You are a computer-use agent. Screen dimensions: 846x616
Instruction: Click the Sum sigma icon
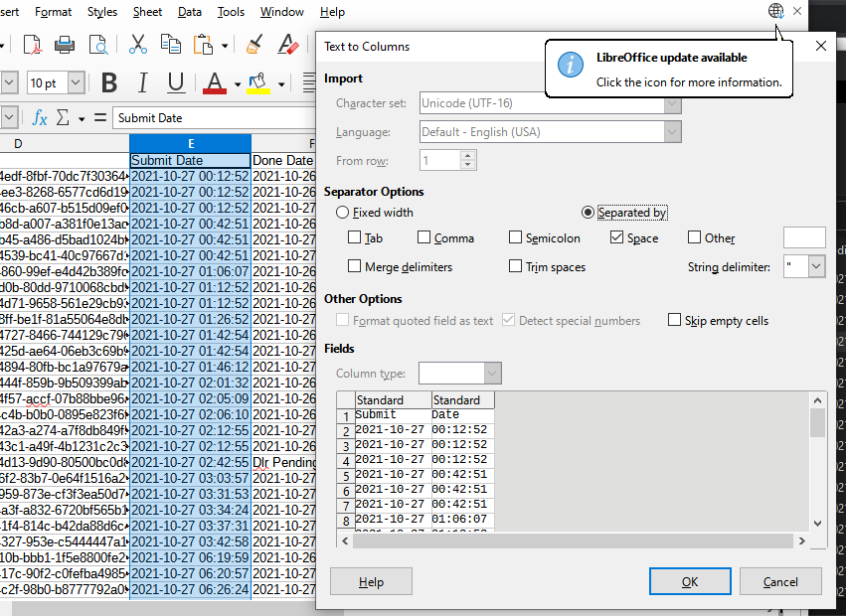pos(63,117)
